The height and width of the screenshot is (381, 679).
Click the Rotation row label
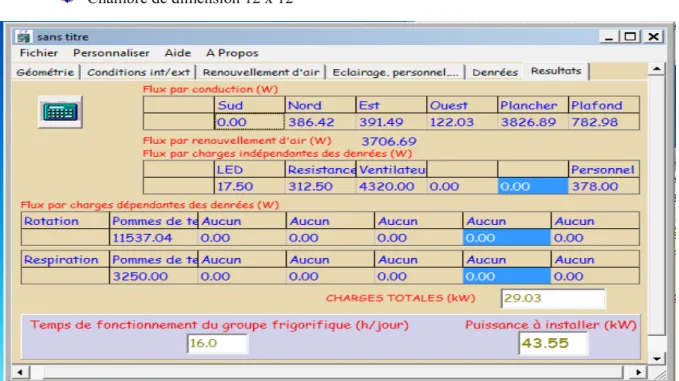(65, 221)
